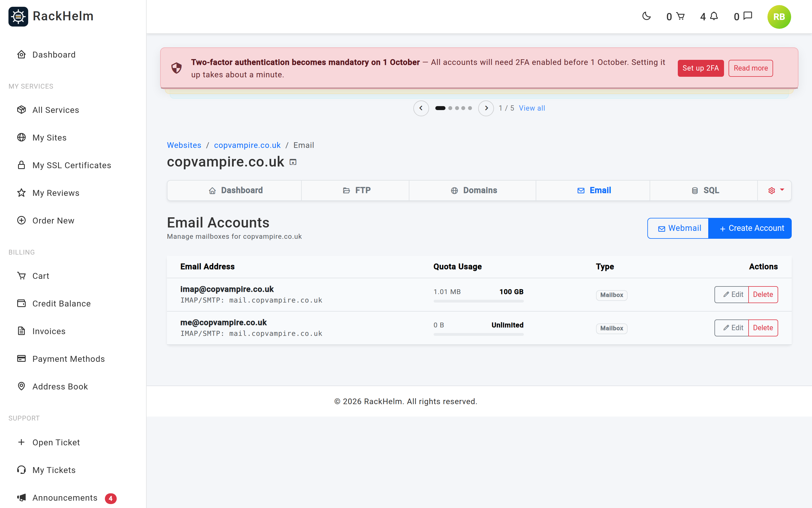Open RB user avatar menu

click(779, 17)
